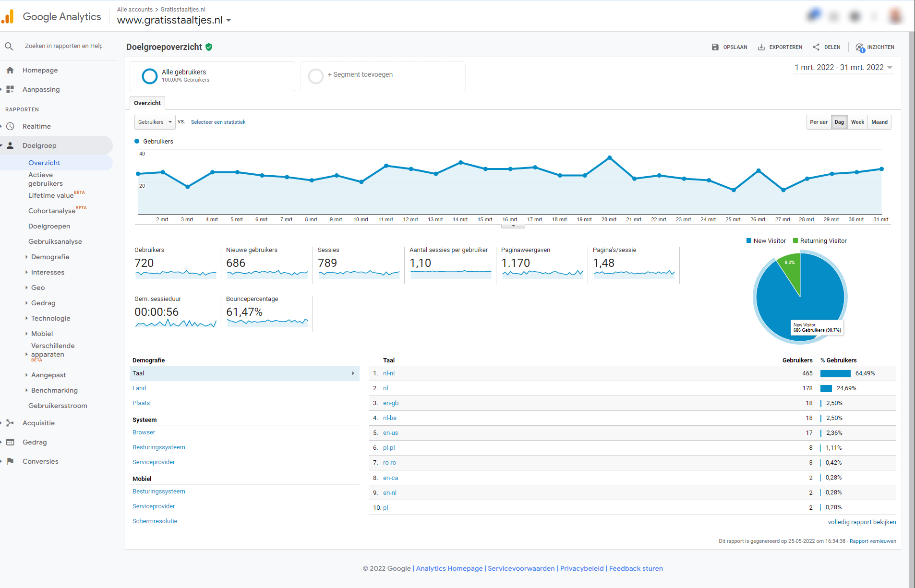
Task: Click the Inzichten insights icon
Action: coord(860,48)
